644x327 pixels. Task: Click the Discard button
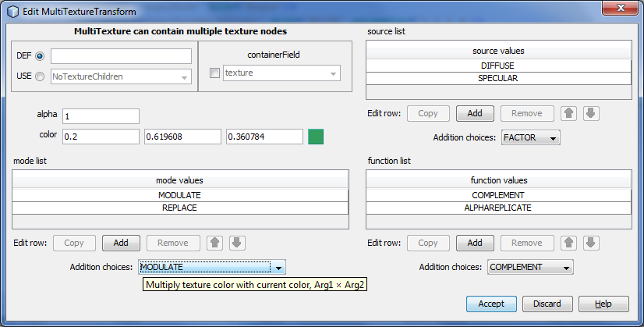[547, 304]
